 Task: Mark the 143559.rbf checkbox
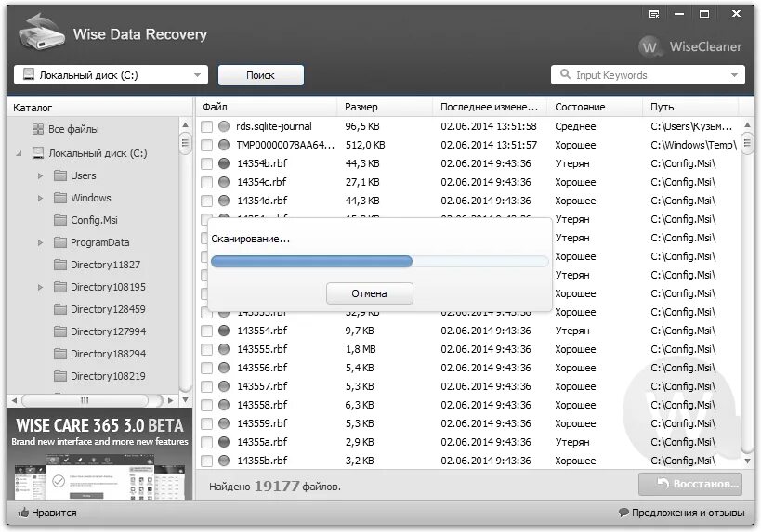[x=207, y=423]
